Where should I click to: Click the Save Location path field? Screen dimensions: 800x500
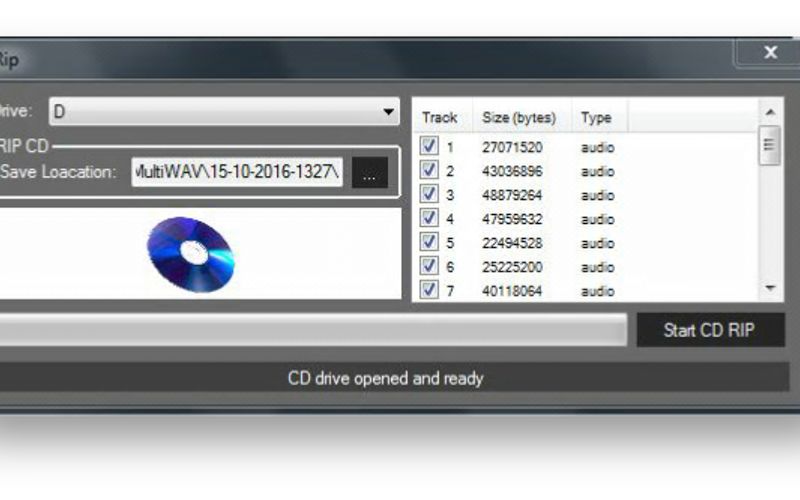point(237,172)
